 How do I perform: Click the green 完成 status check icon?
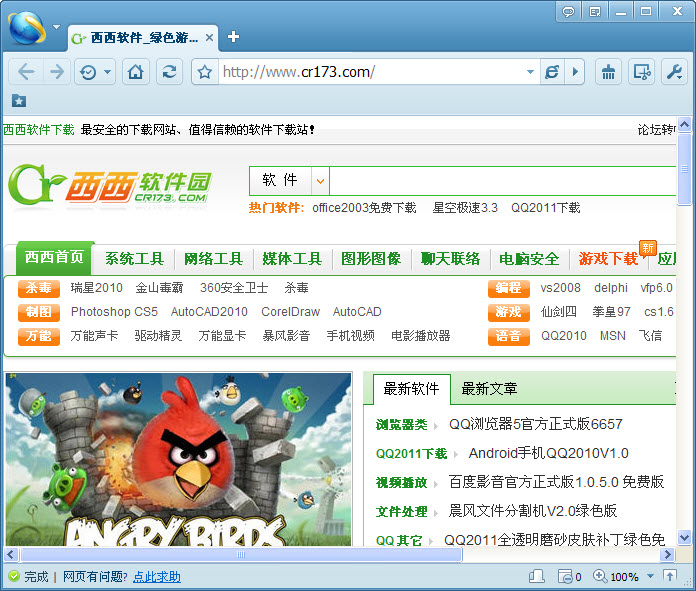point(14,576)
